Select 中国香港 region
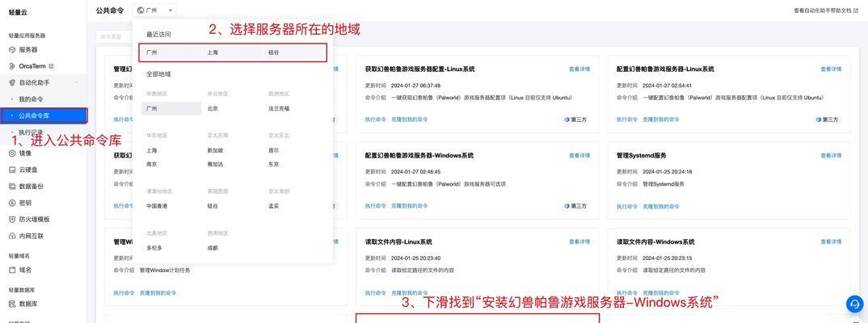 coord(157,206)
